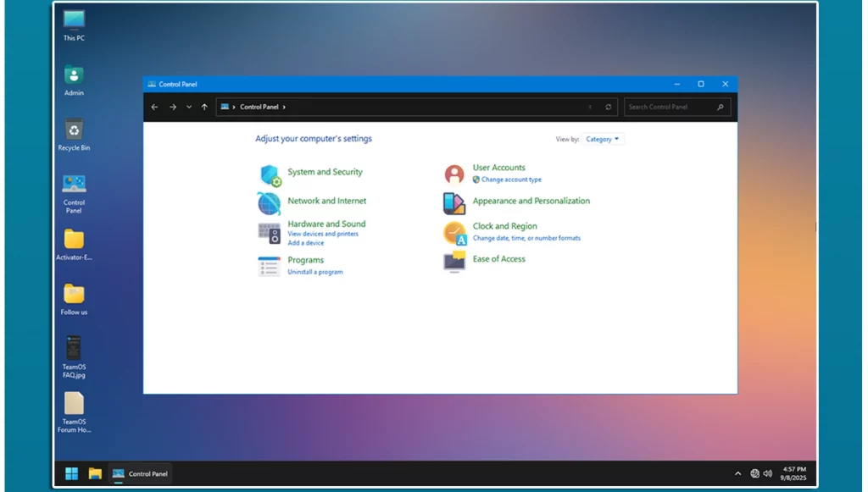This screenshot has width=868, height=492.
Task: Click the Network and Internet globe icon
Action: pyautogui.click(x=269, y=203)
